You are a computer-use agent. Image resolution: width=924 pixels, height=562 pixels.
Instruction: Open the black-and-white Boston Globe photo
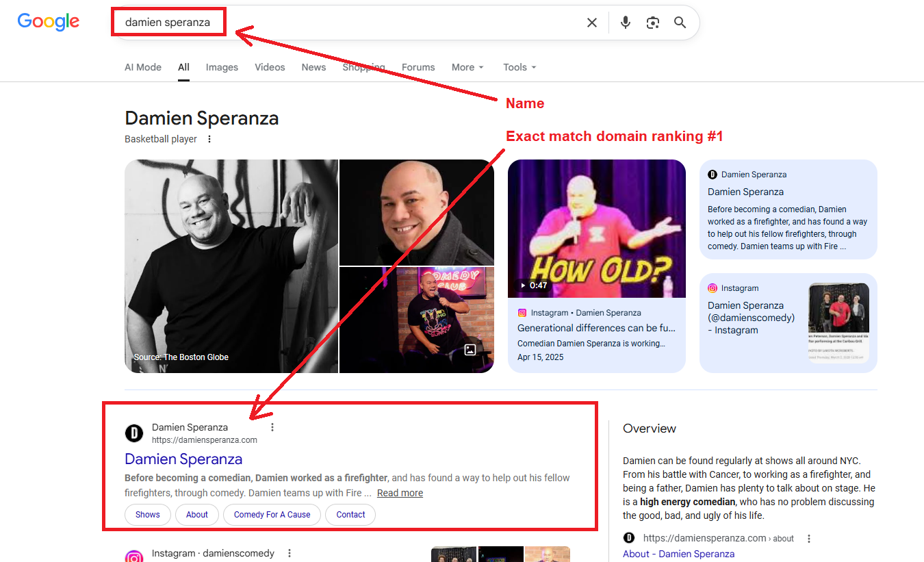tap(231, 266)
